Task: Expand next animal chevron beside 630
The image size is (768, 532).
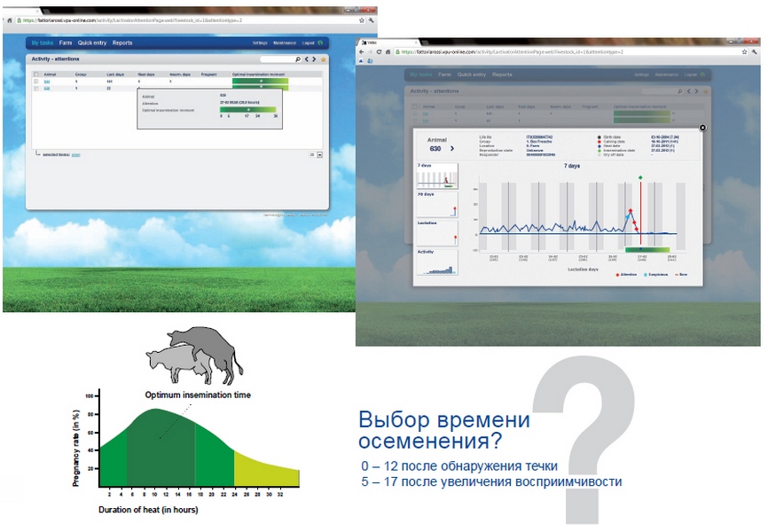Action: 454,150
